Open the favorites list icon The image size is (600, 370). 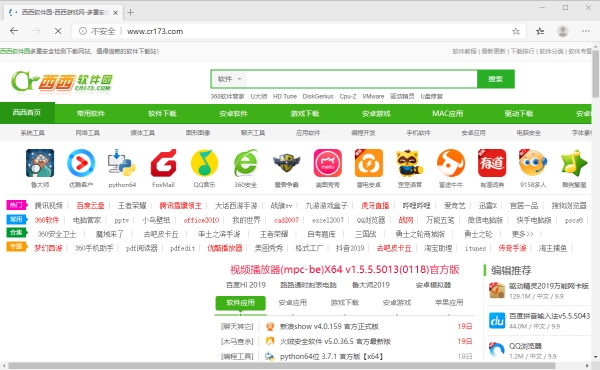pyautogui.click(x=540, y=31)
